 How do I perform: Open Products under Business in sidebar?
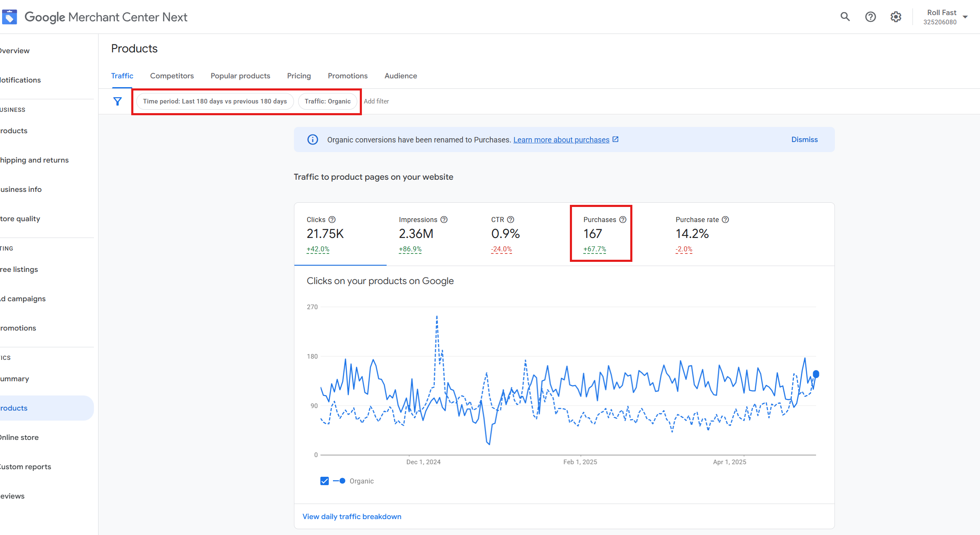point(47,131)
